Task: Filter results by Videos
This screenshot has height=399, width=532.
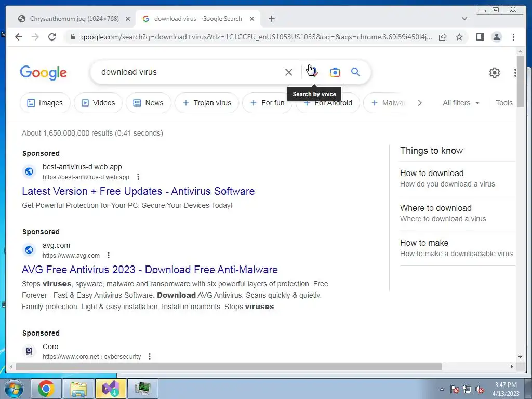Action: click(x=98, y=103)
